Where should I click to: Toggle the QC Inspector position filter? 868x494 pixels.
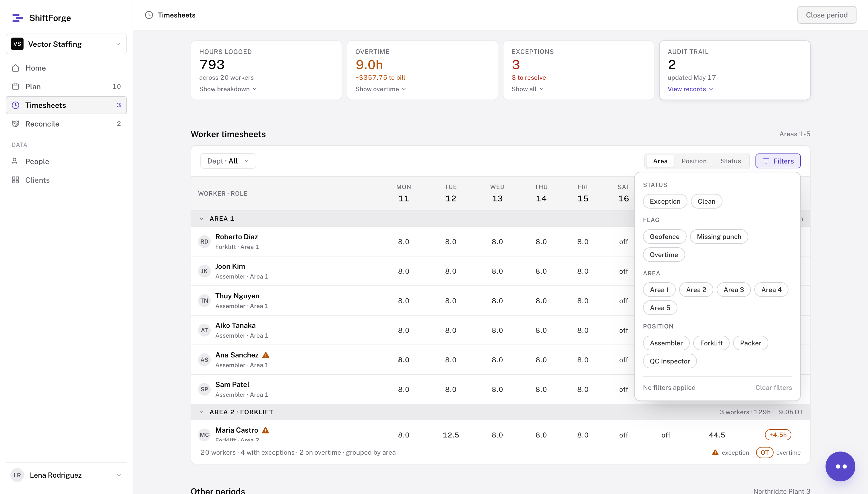click(x=669, y=361)
